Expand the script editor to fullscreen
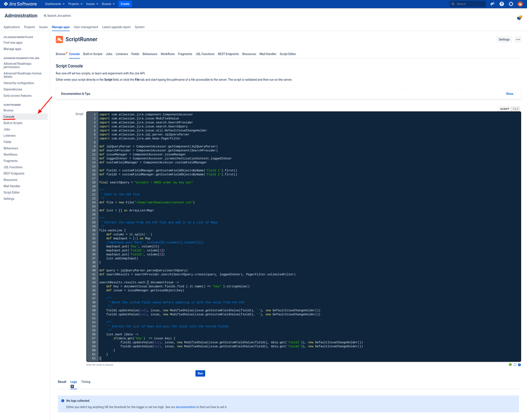 tap(515, 365)
